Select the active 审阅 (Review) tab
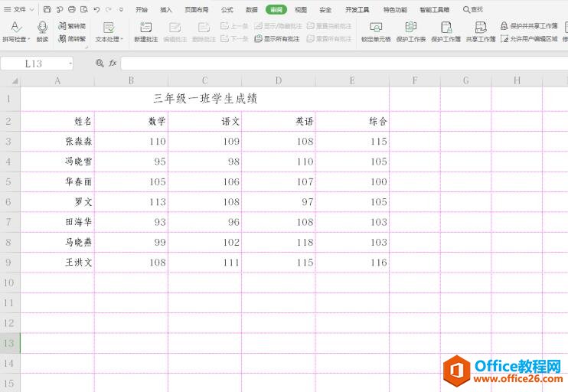The width and height of the screenshot is (568, 392). tap(276, 10)
